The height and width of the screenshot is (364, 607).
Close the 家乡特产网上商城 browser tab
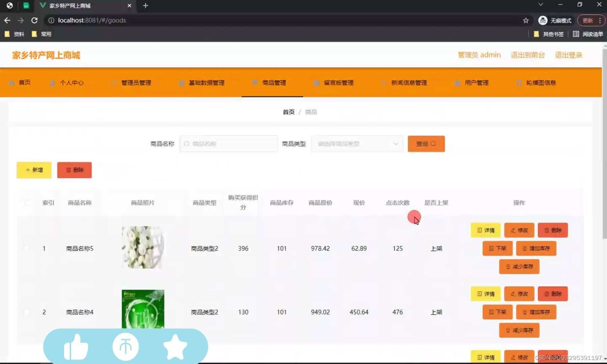[129, 5]
